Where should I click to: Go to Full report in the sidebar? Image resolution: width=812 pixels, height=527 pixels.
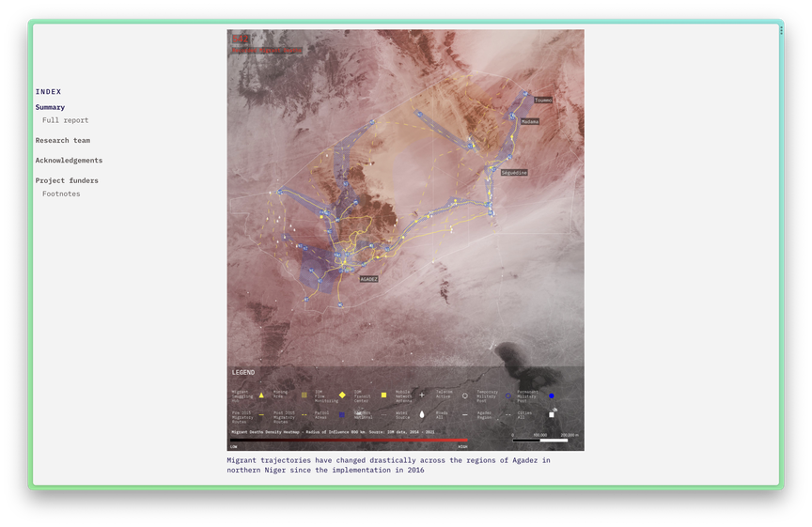pyautogui.click(x=65, y=120)
